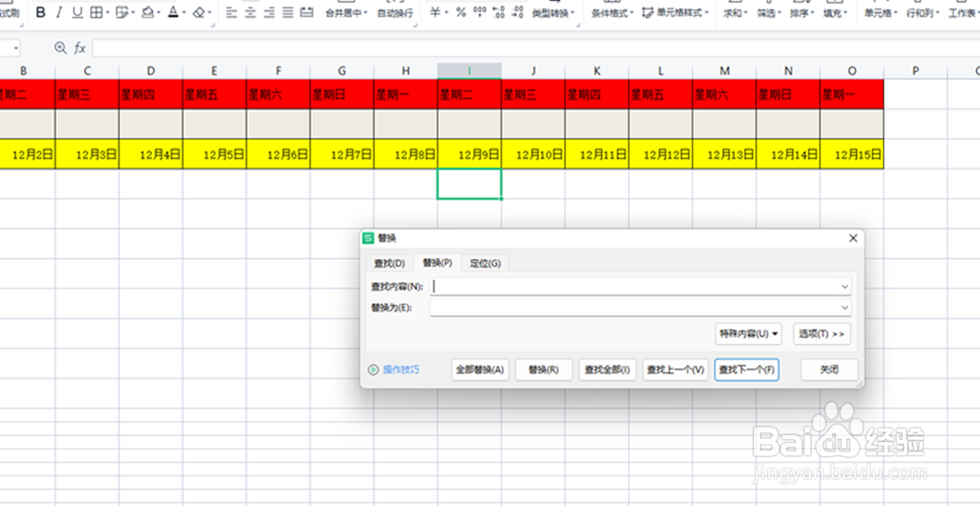Select the clear format eraser tool

click(x=198, y=12)
